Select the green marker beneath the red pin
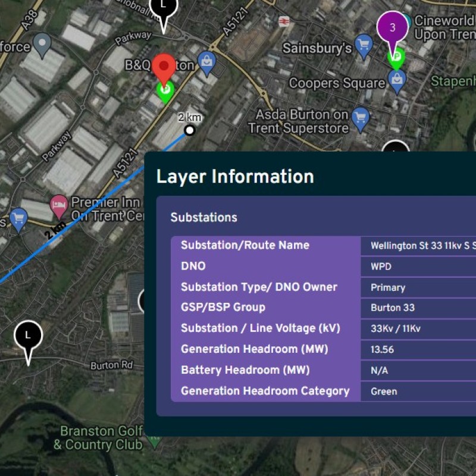 165,90
